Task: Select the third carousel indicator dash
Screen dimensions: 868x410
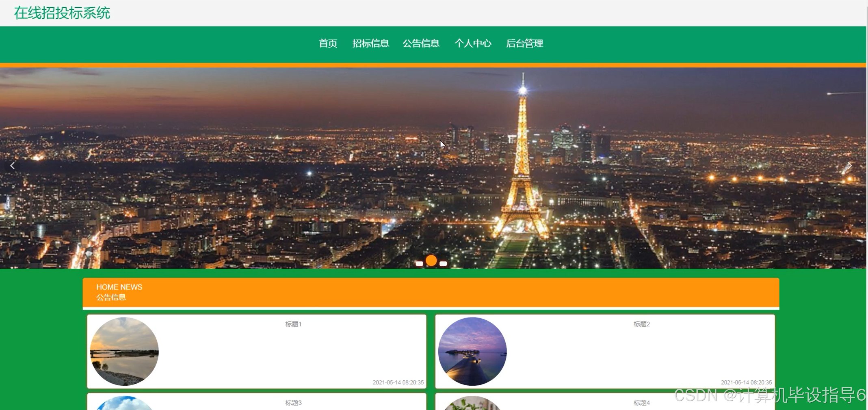Action: 443,264
